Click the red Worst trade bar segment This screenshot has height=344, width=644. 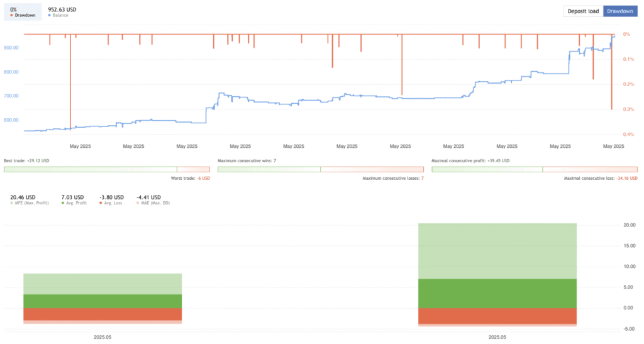193,169
